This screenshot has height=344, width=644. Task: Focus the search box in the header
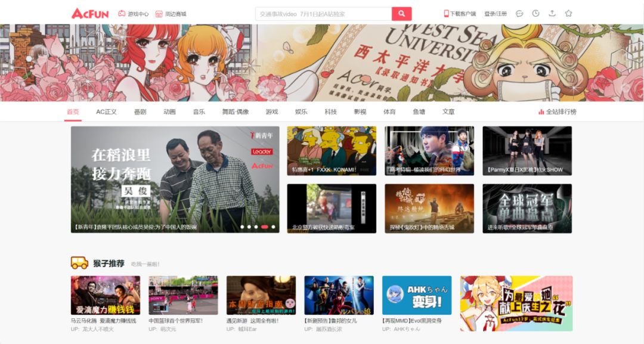(x=324, y=14)
